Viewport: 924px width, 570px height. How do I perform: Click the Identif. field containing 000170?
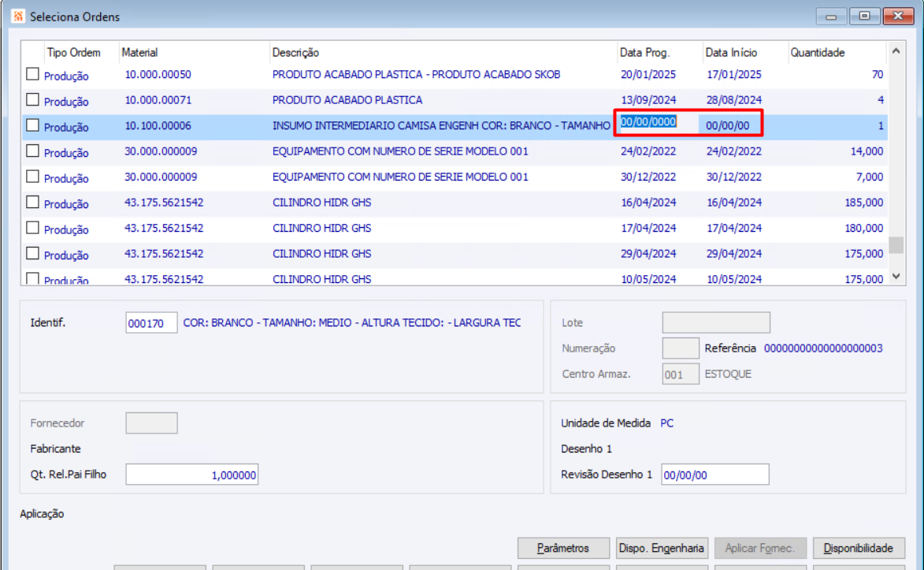(151, 322)
